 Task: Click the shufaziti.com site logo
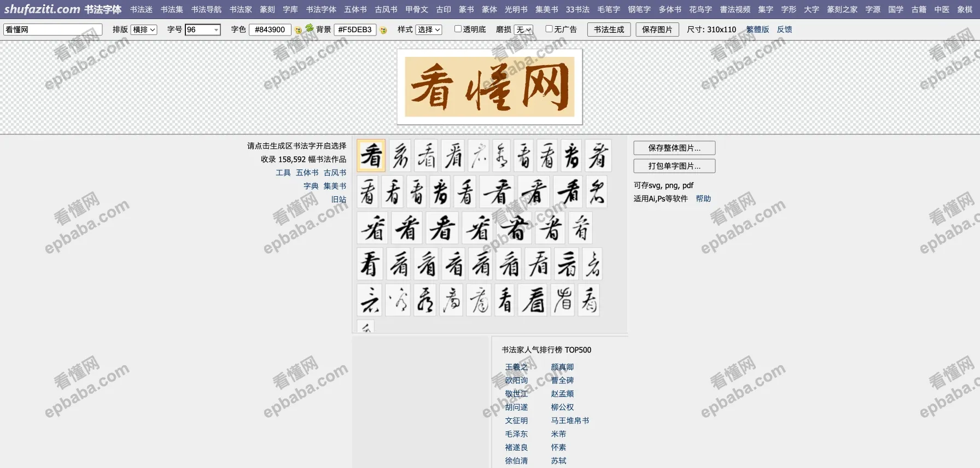click(63, 9)
